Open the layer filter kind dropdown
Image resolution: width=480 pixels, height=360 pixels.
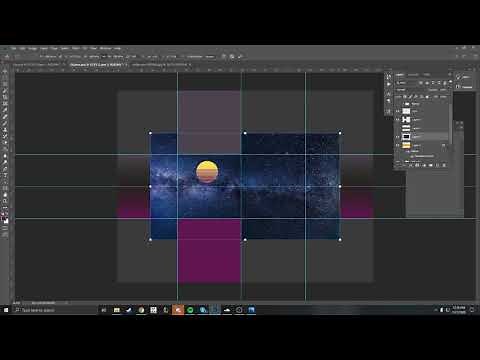point(406,83)
